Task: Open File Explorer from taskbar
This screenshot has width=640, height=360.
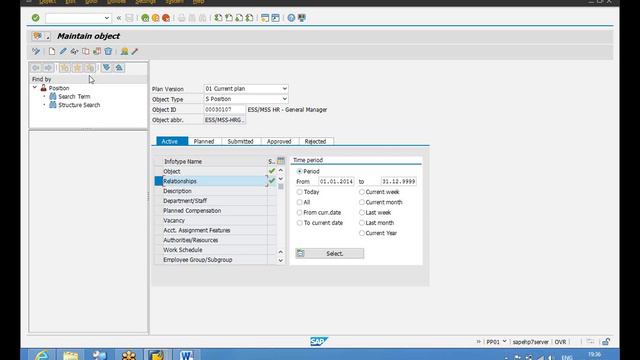Action: (x=71, y=355)
